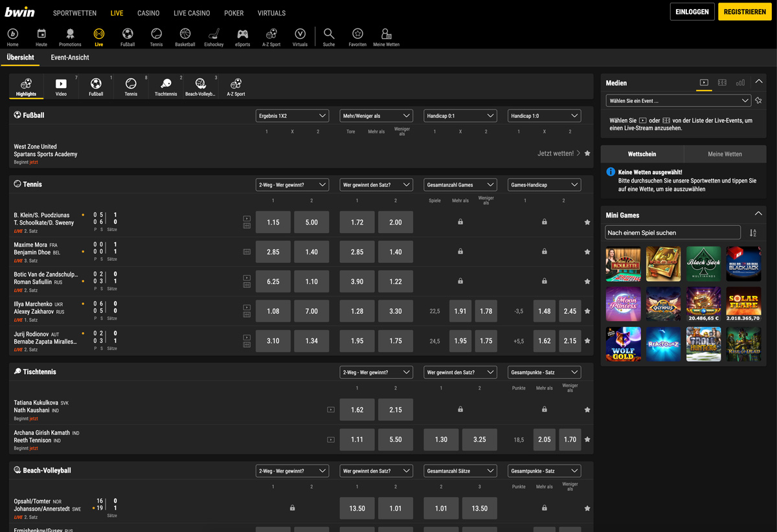Open the Games-Handicap dropdown
The width and height of the screenshot is (777, 532).
(545, 184)
